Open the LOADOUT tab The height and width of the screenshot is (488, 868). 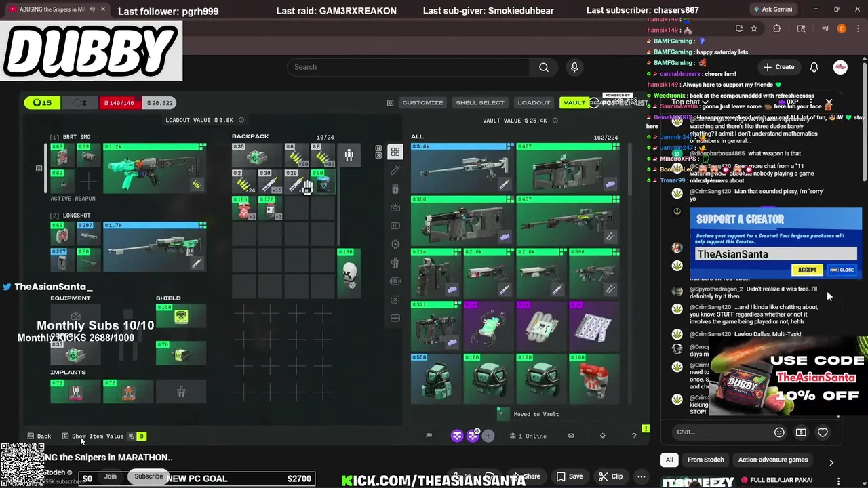[x=534, y=102]
